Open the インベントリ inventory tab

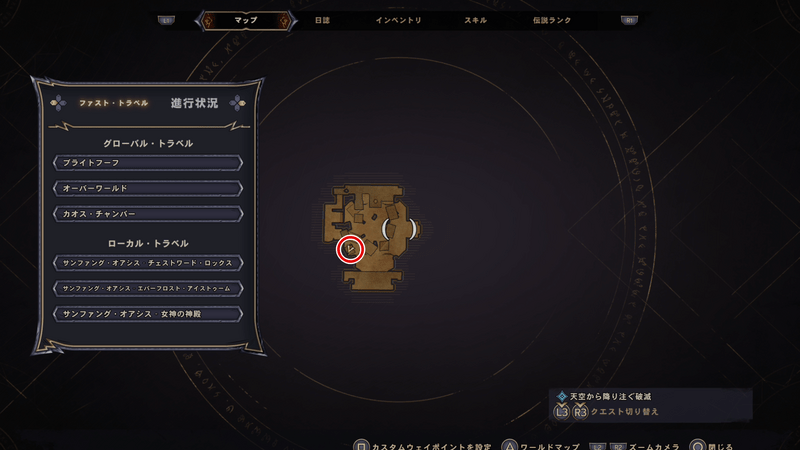coord(398,20)
